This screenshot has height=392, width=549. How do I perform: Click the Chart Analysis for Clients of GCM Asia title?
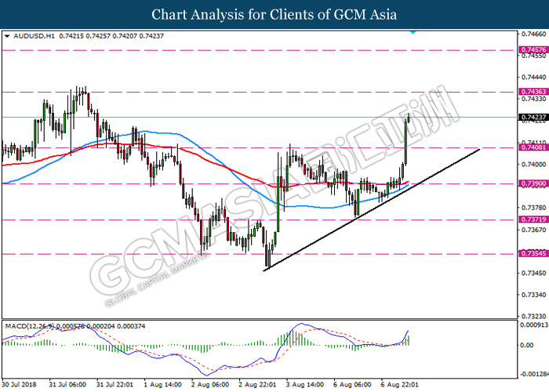[274, 14]
